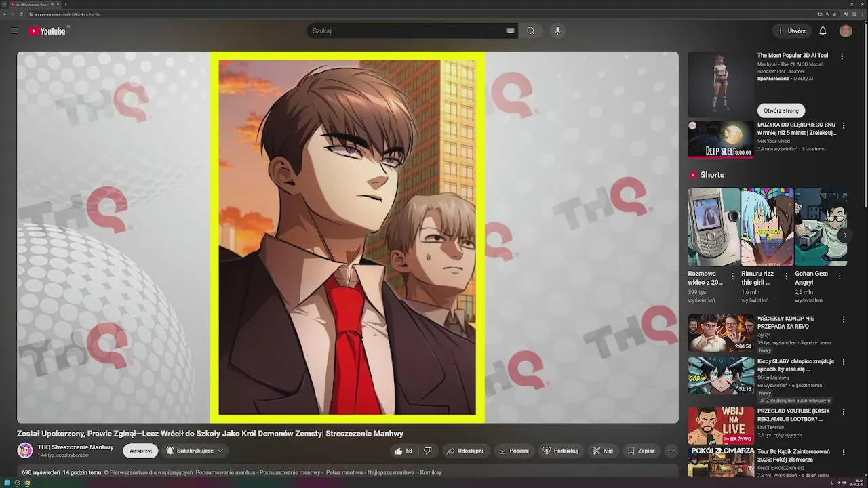This screenshot has width=868, height=488.
Task: Download the video with Pobierz
Action: [x=514, y=451]
